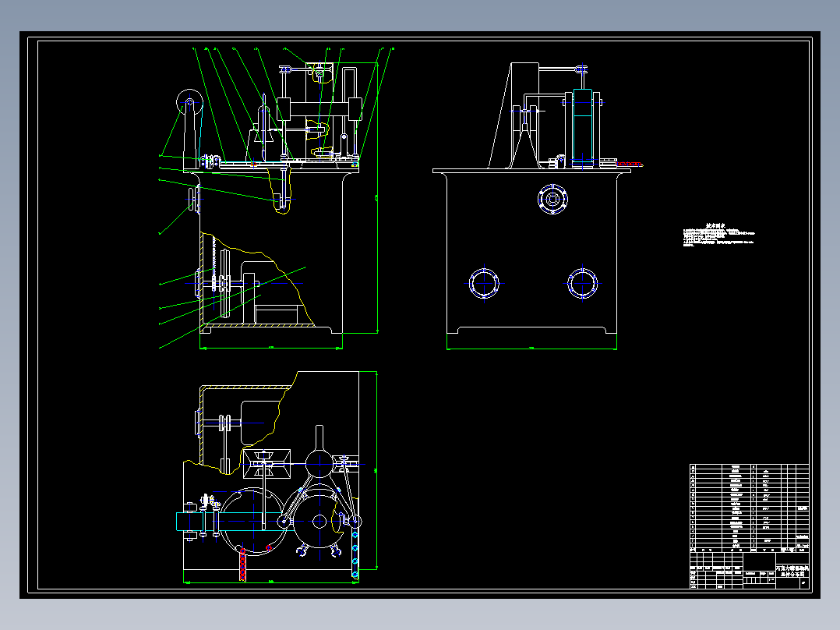The image size is (840, 630).
Task: Select the pulley wheel atop the left arm
Action: click(x=189, y=102)
